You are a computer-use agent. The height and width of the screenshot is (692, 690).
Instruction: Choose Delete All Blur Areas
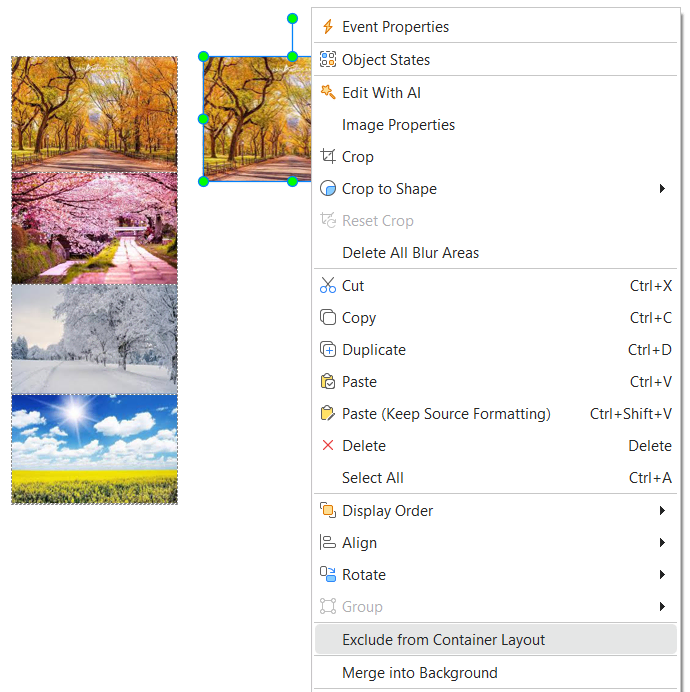point(410,253)
